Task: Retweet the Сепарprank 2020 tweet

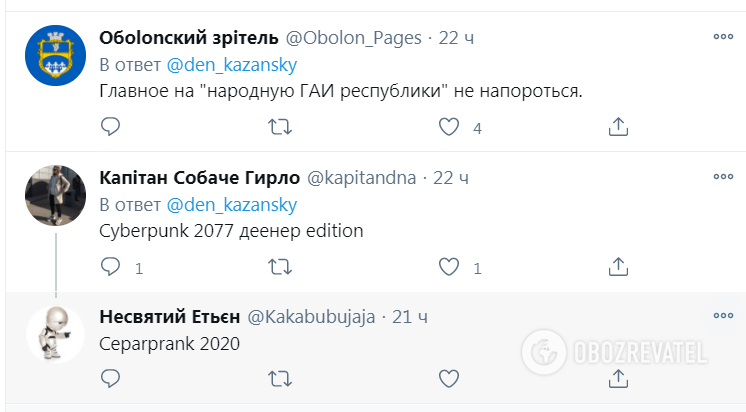Action: coord(281,379)
